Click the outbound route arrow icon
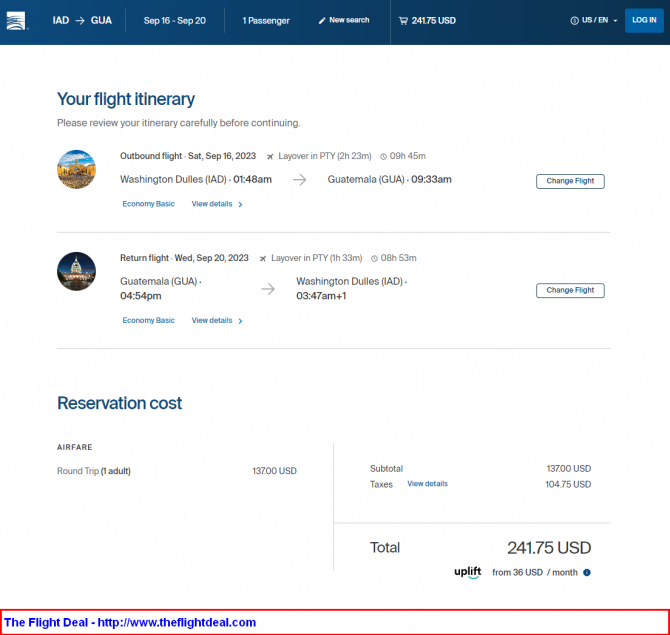Image resolution: width=670 pixels, height=635 pixels. pos(300,179)
